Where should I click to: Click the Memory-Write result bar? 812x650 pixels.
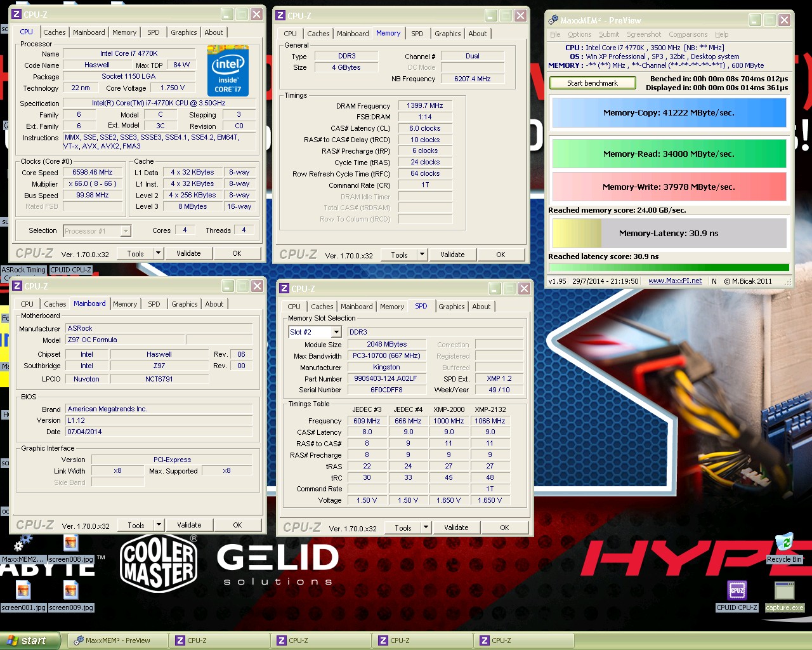(669, 187)
